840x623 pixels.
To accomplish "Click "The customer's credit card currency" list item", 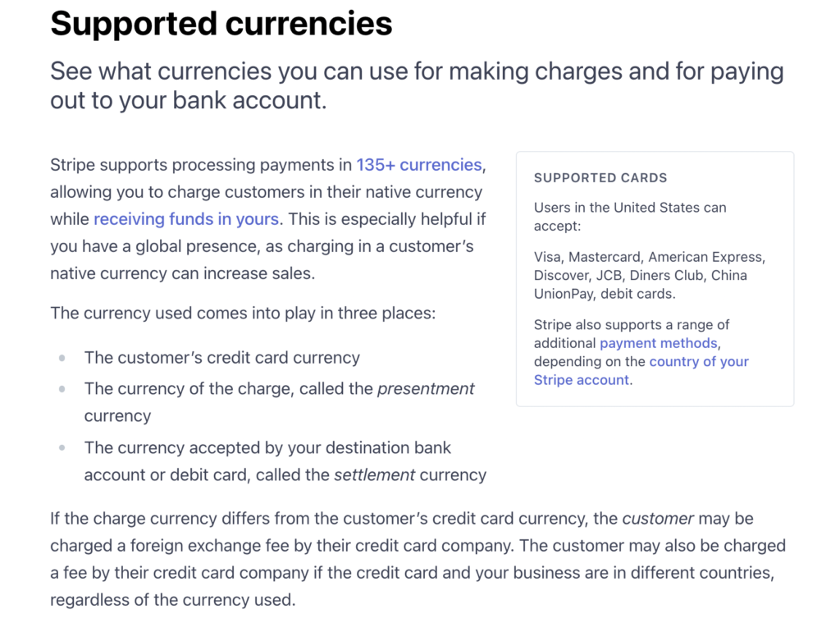I will tap(221, 358).
